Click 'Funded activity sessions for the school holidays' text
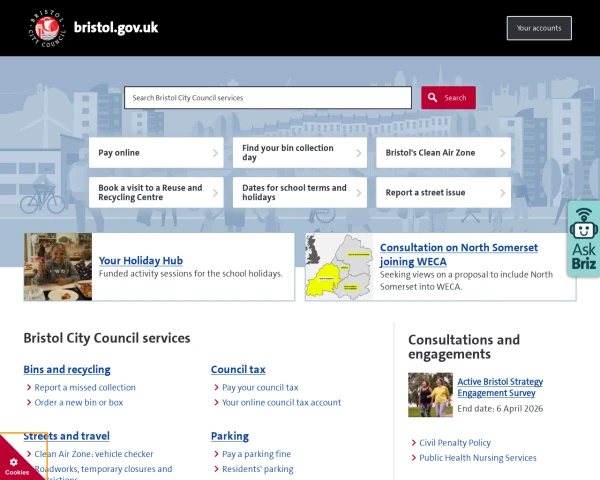This screenshot has width=600, height=480. coord(191,274)
